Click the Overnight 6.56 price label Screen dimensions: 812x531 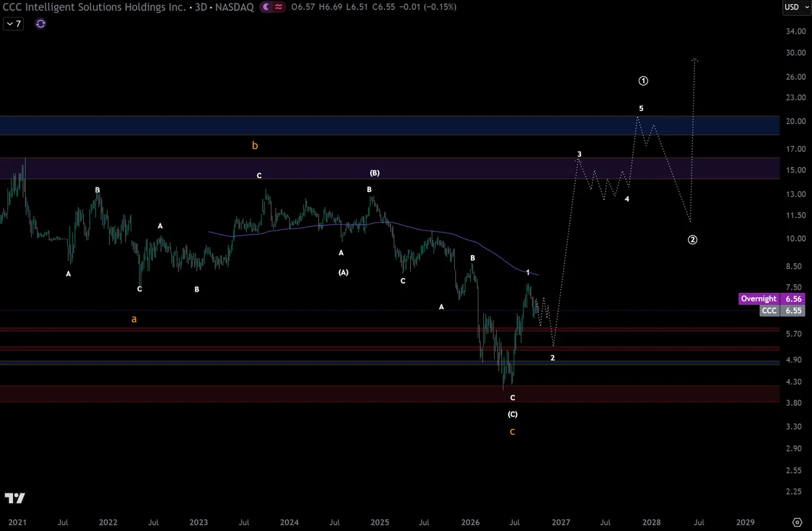pos(771,299)
